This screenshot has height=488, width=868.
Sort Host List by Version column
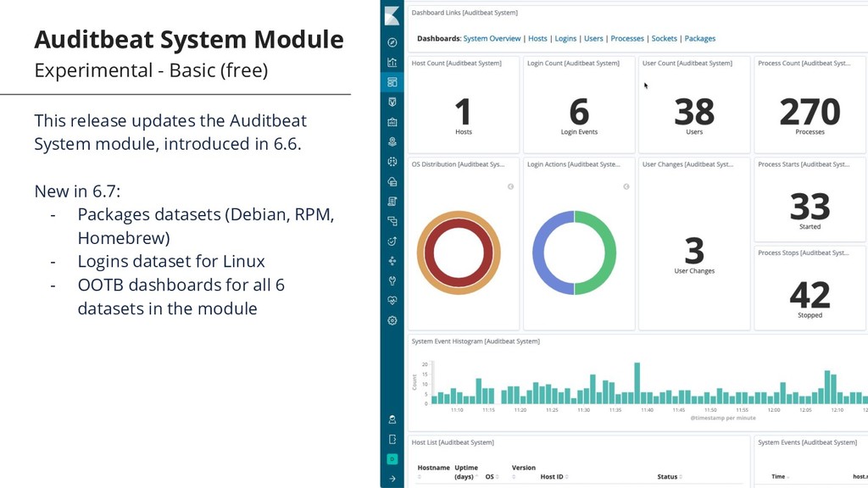point(523,468)
